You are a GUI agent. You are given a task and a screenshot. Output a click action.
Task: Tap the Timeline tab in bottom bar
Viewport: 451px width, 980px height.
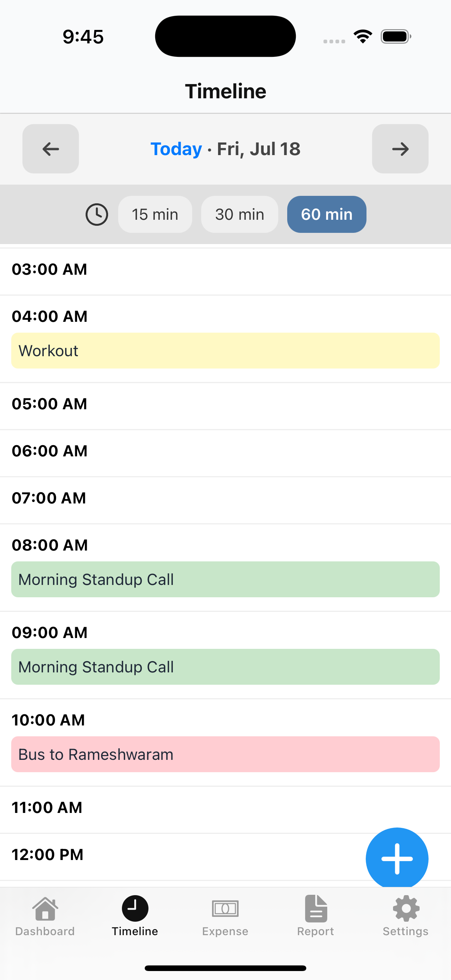(135, 915)
